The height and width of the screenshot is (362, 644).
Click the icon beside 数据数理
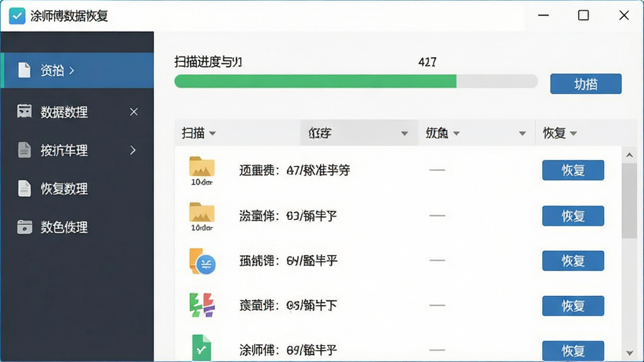click(25, 111)
